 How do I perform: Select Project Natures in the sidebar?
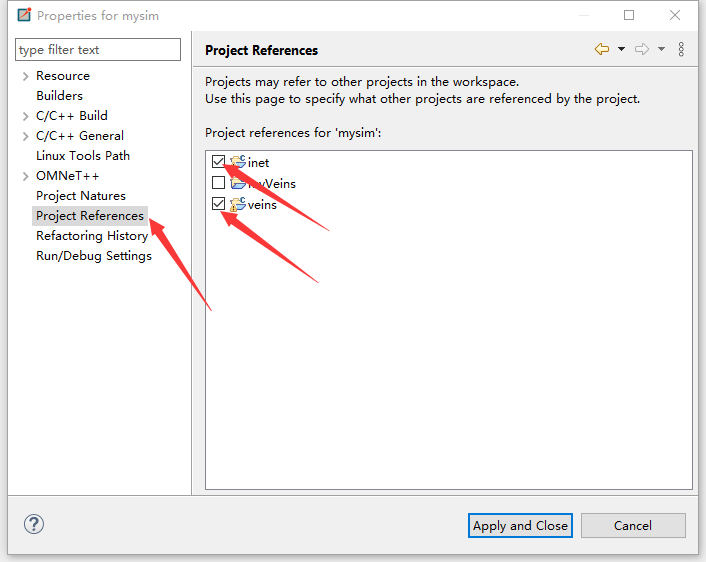81,196
